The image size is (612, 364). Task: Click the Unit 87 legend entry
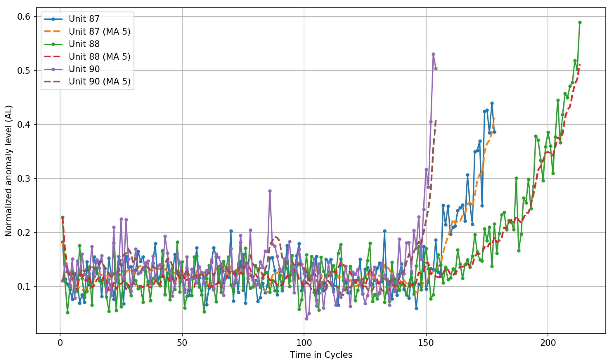[84, 19]
